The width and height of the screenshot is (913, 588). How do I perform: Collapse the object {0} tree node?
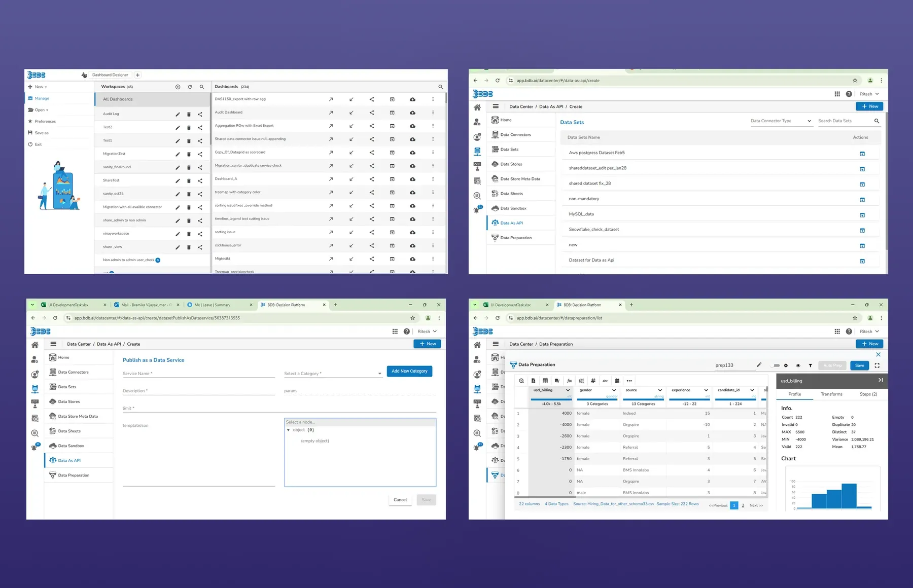coord(289,430)
